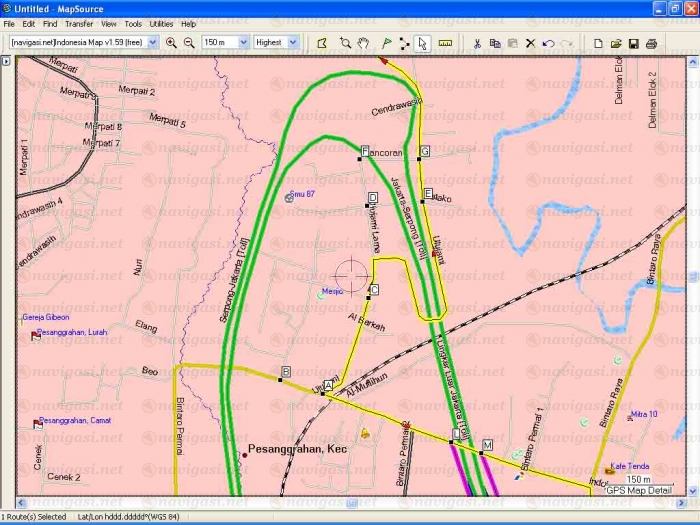
Task: Expand the collapsed left side panel
Action: pos(6,61)
